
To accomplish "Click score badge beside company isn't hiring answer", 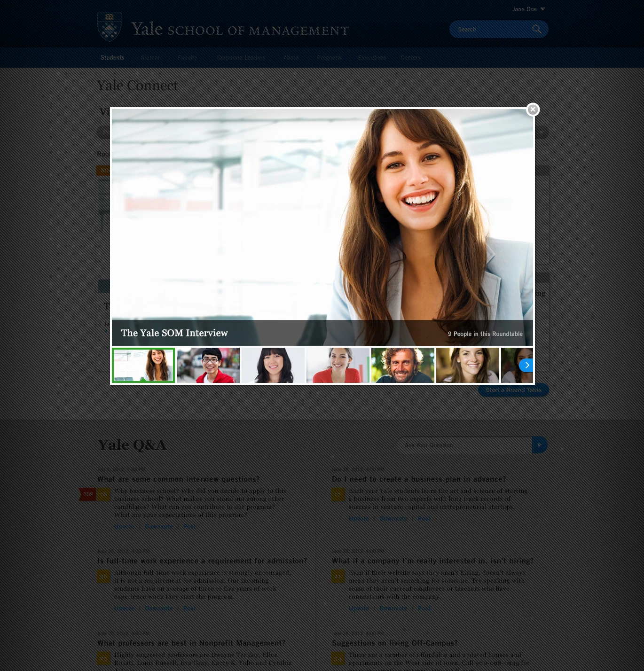I will [x=338, y=576].
